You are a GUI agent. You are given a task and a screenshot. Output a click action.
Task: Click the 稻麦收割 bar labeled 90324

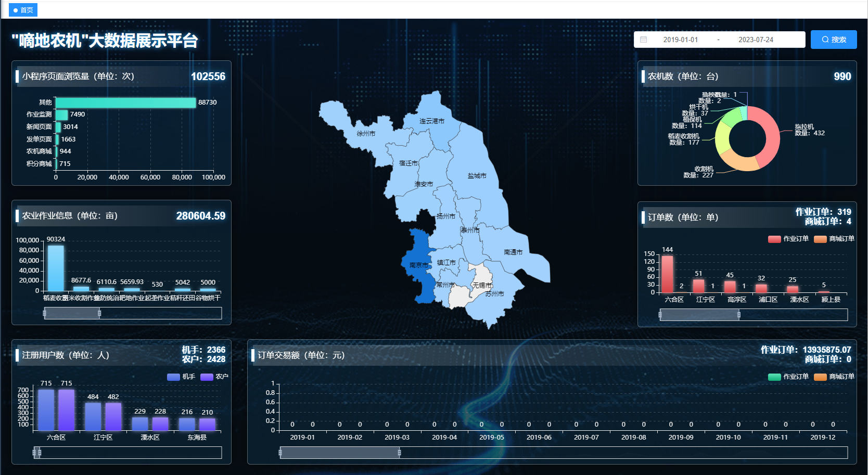56,268
